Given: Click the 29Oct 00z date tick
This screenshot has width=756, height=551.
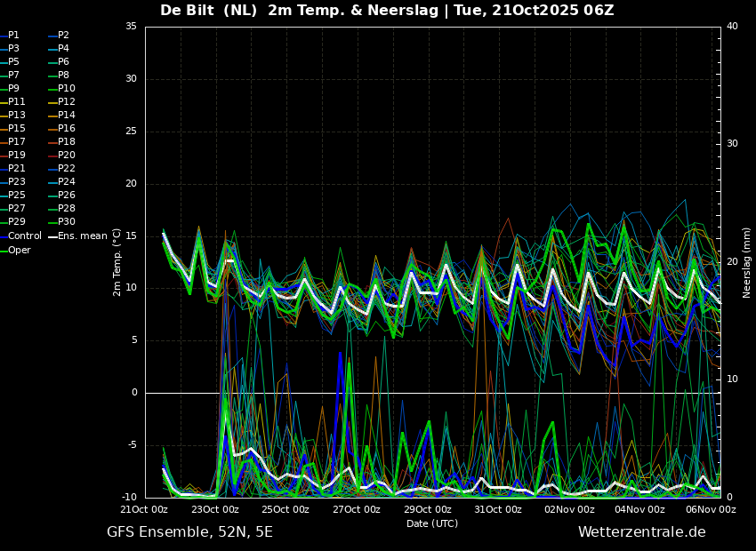Looking at the screenshot, I should coord(428,510).
